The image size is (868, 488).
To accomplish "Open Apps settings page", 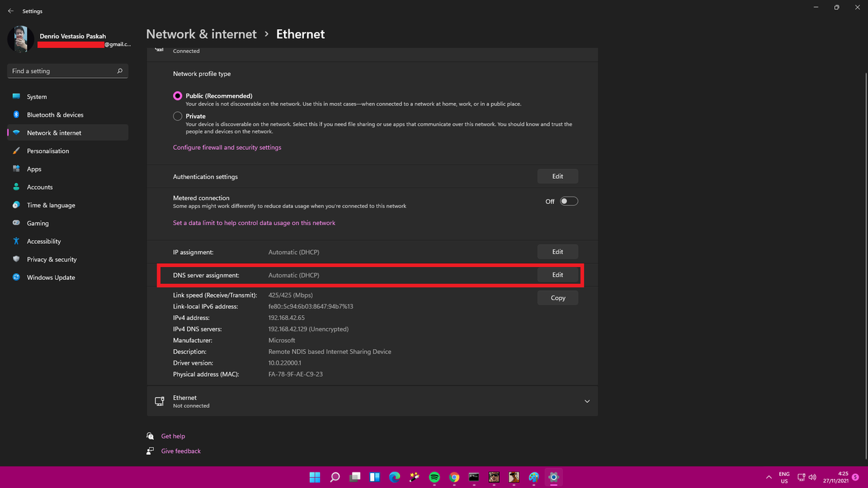I will 68,169.
